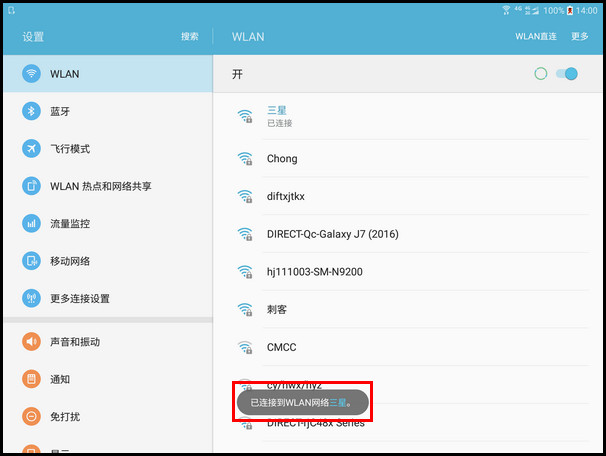
Task: Select DIRECT-Qc-Galaxy J7 (2016) network
Action: point(408,234)
